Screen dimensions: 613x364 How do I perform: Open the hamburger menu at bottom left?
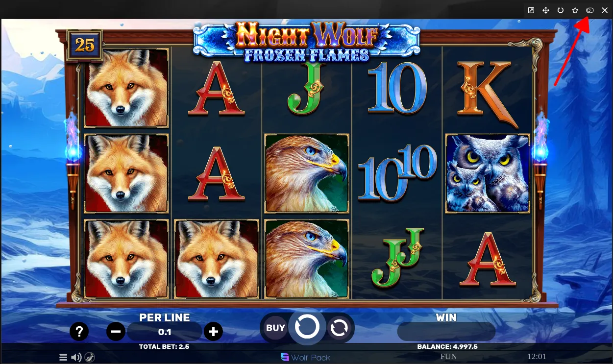coord(63,357)
